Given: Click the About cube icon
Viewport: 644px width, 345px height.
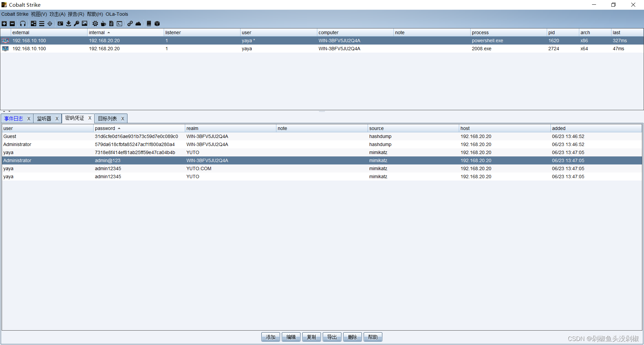Looking at the screenshot, I should click(x=157, y=23).
